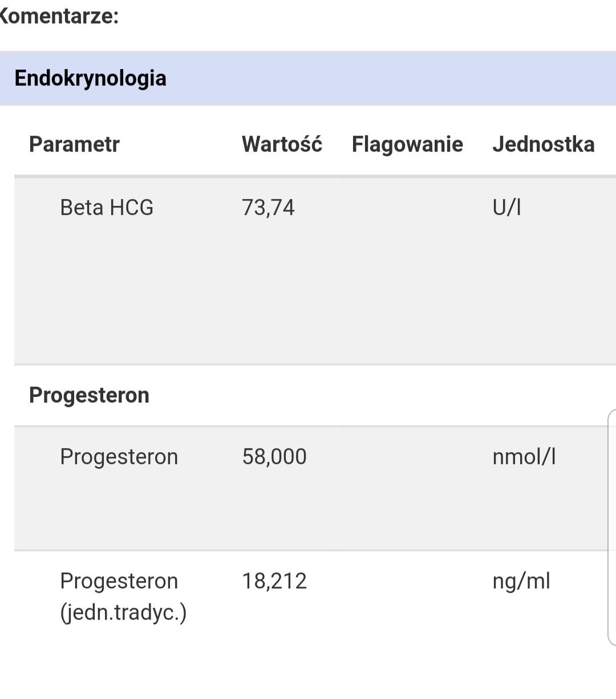616x699 pixels.
Task: Click the nmol/l unit cell
Action: 524,457
